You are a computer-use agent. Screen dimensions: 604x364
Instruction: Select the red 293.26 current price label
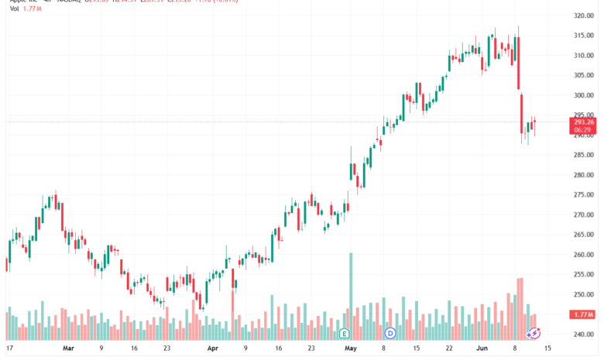point(583,126)
